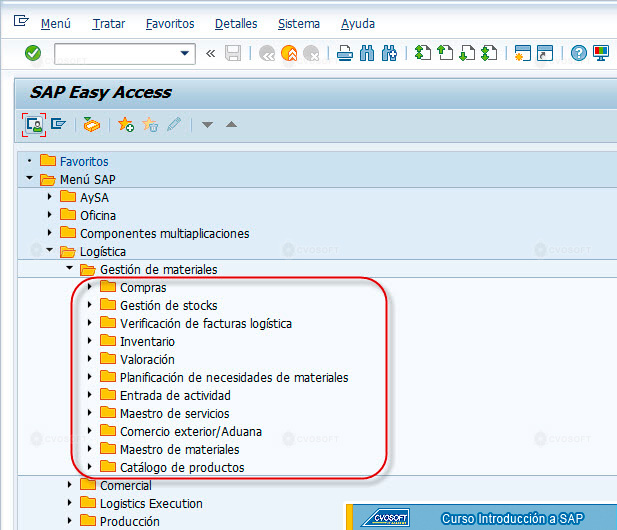Image resolution: width=617 pixels, height=530 pixels.
Task: Click the Add to favorites star icon
Action: click(x=126, y=125)
